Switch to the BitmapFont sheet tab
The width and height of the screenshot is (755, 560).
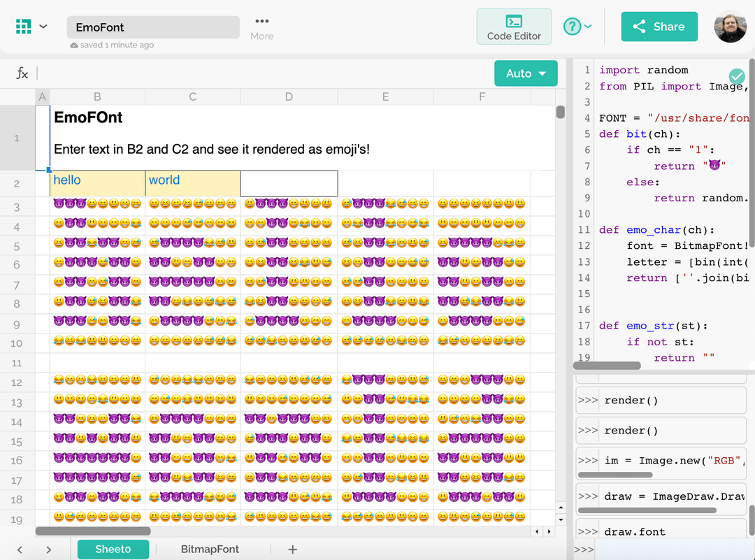(210, 550)
